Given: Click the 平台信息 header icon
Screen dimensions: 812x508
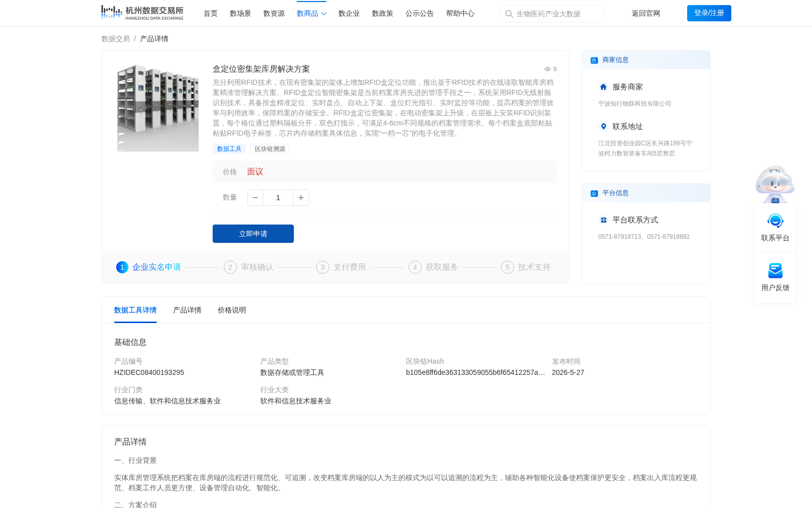Looking at the screenshot, I should 594,194.
